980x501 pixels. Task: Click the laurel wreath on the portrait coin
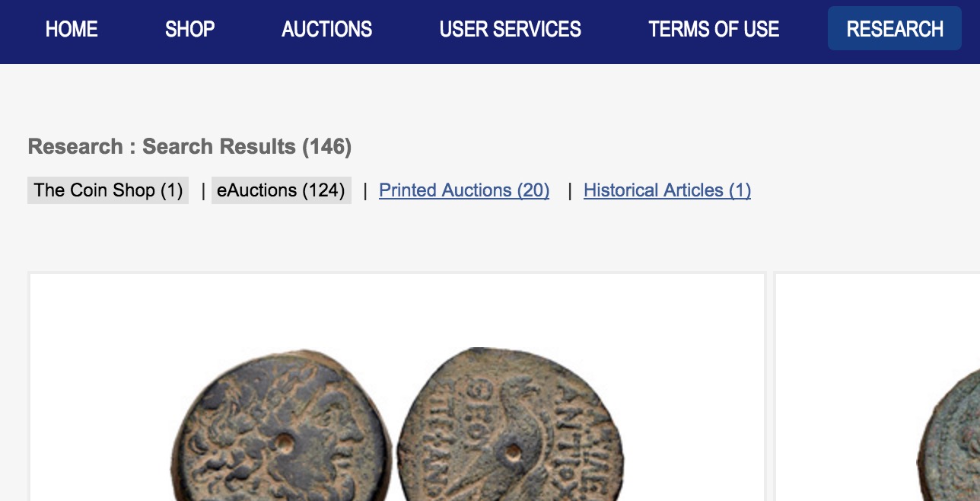pyautogui.click(x=251, y=396)
